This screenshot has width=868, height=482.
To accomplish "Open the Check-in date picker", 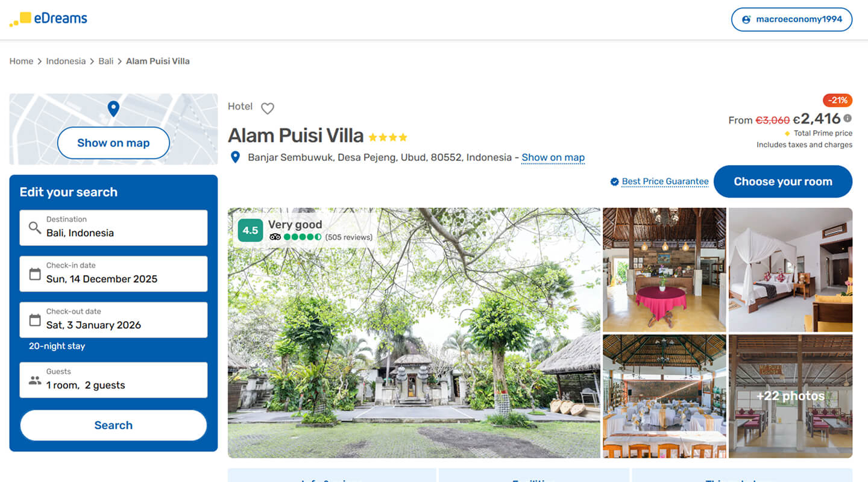I will (113, 274).
